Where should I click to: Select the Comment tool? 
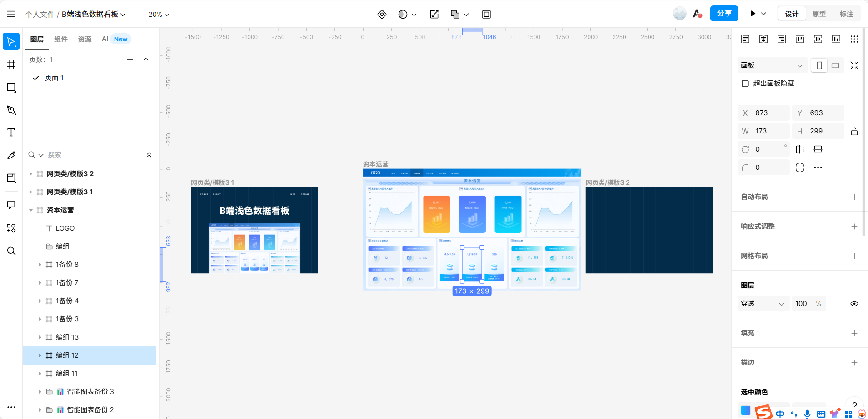pyautogui.click(x=11, y=205)
